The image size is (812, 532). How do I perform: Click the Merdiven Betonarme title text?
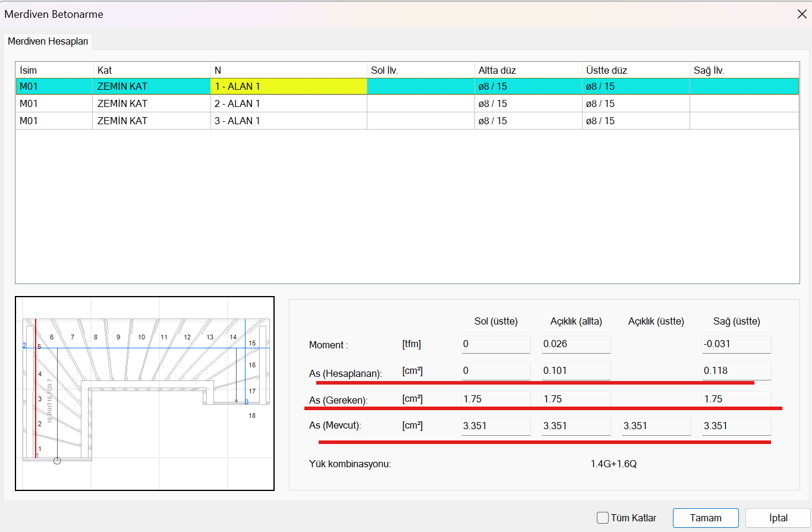coord(54,14)
